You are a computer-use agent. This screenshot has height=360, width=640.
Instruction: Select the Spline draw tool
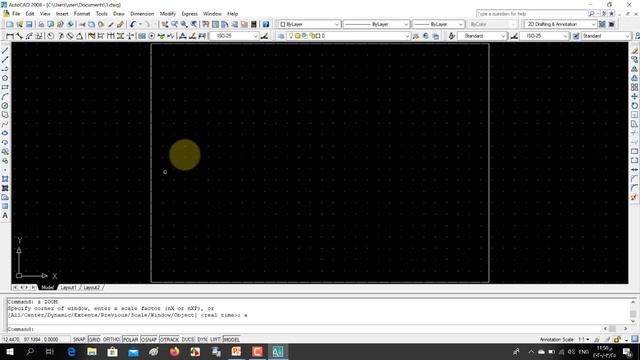(5, 124)
